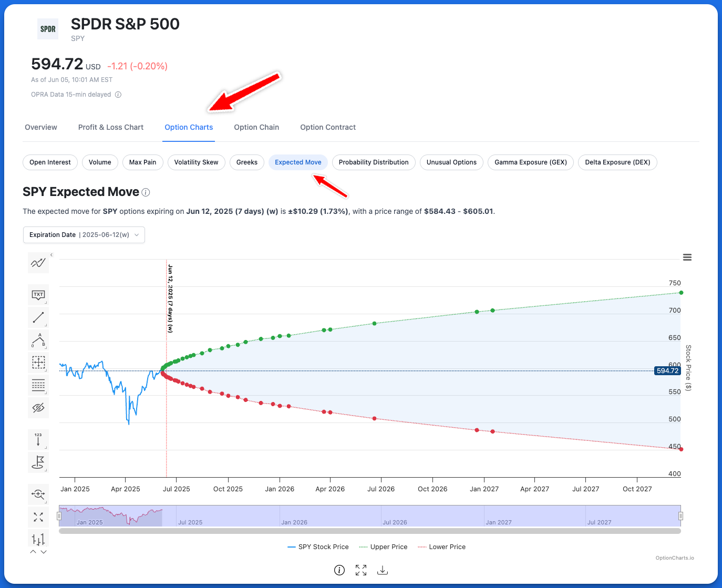Select the Option Charts tab

click(189, 127)
